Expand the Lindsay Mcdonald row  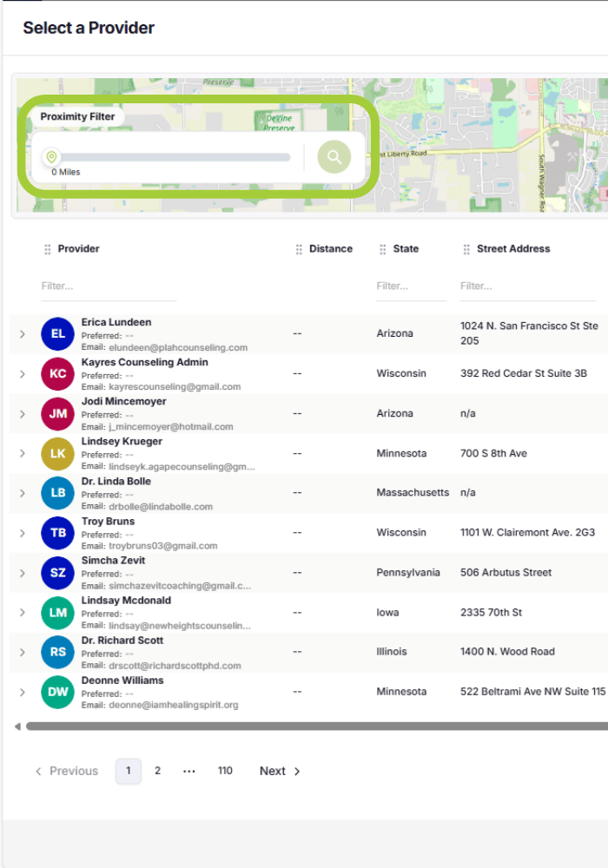coord(23,612)
